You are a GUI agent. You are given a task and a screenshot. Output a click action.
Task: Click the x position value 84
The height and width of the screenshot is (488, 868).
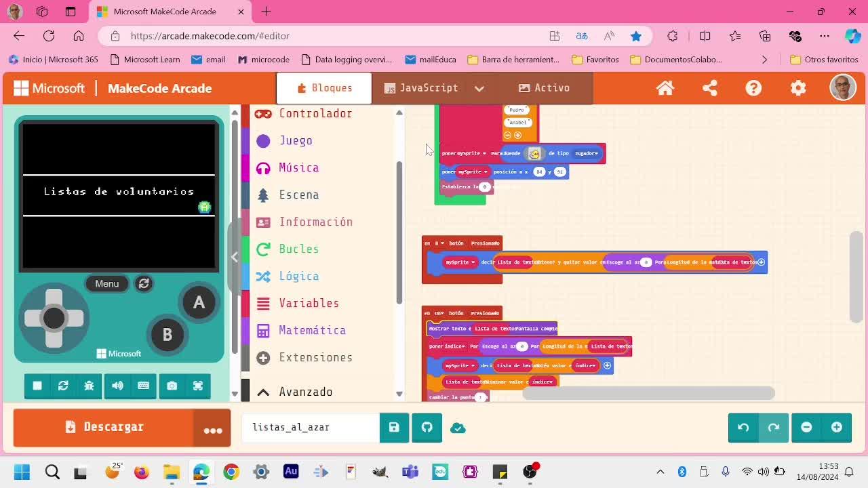[x=539, y=172]
